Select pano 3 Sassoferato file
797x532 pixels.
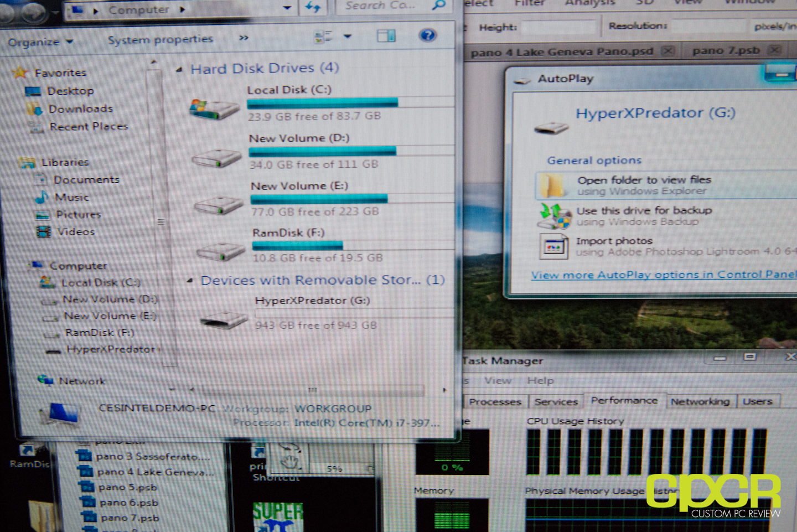[x=144, y=457]
